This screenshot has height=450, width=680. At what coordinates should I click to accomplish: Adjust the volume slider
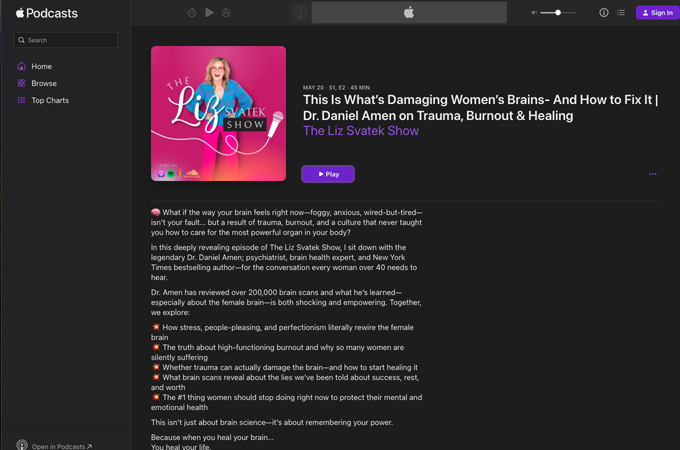(558, 13)
